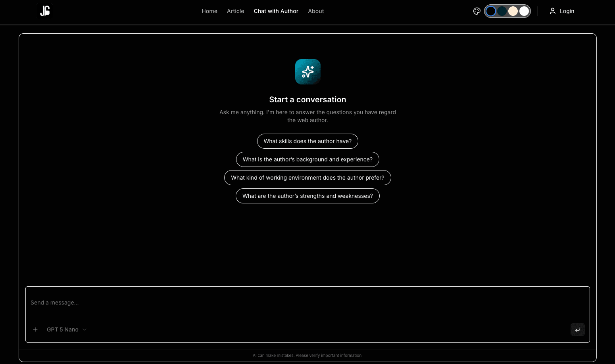Go to the Home page
The image size is (615, 364).
(209, 11)
